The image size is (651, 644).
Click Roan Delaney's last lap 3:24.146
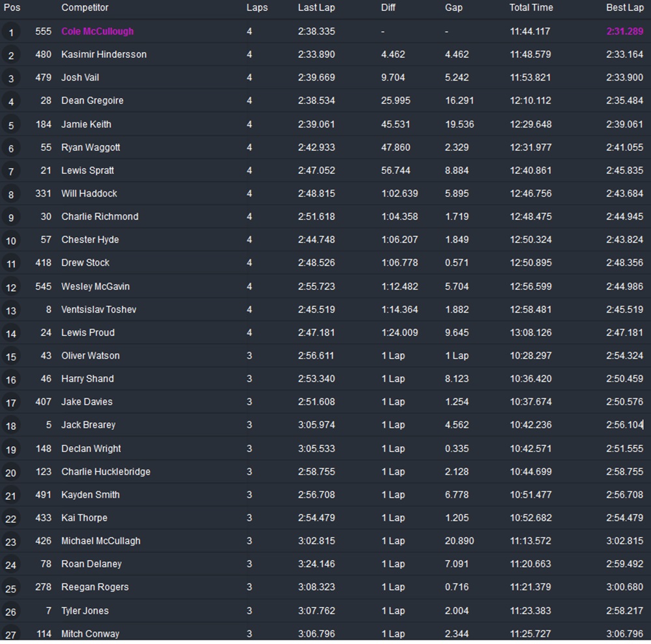pos(316,564)
